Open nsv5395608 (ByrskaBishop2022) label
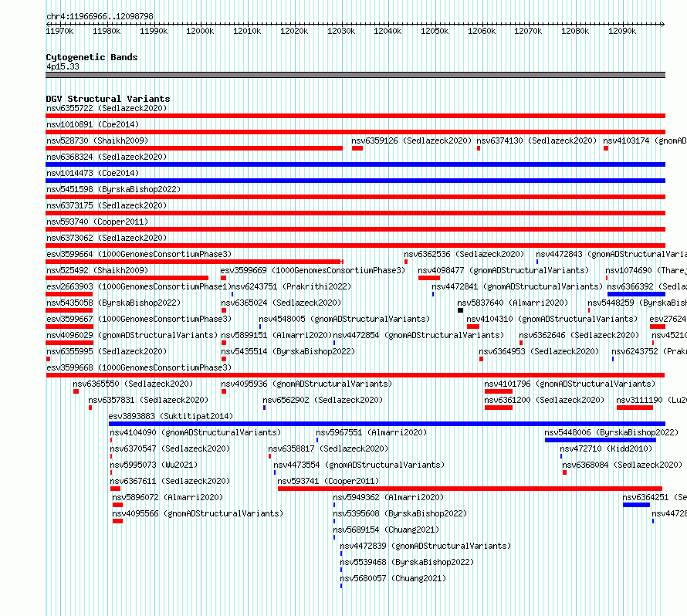 [x=400, y=513]
